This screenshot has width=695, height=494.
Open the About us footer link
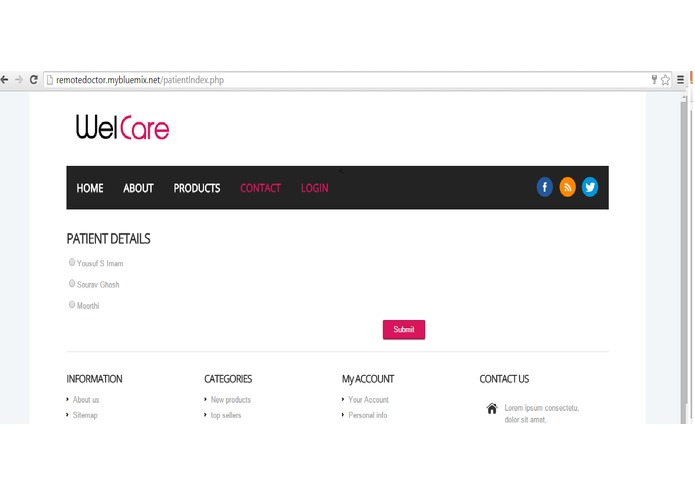(86, 400)
